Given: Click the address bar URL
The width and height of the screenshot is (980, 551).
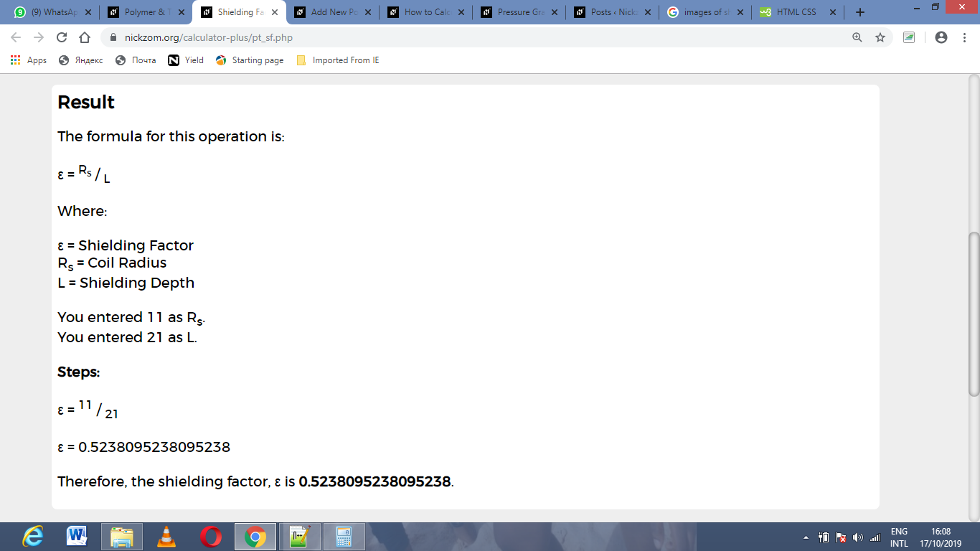Looking at the screenshot, I should point(208,37).
